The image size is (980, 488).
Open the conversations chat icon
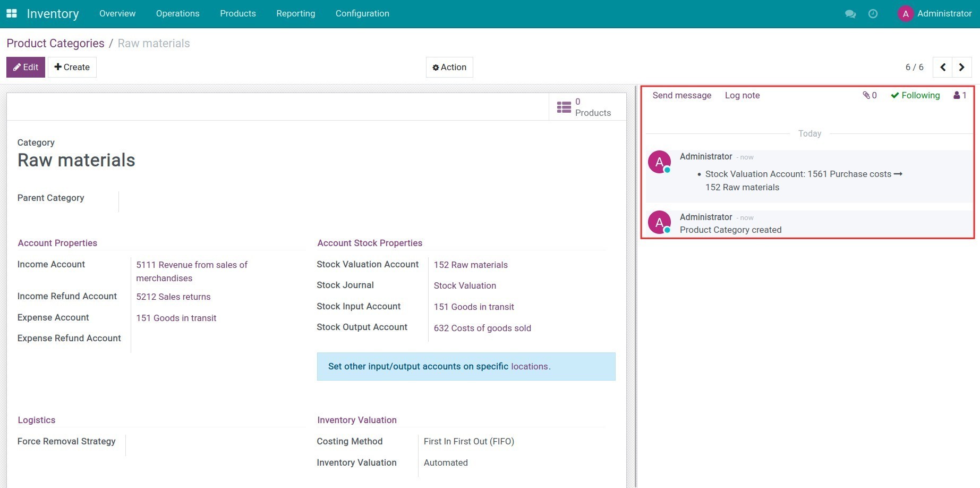point(850,14)
